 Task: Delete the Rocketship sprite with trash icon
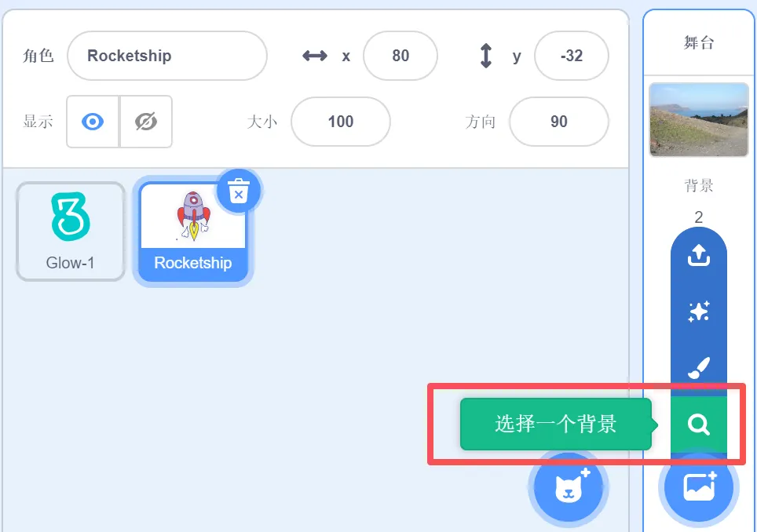click(239, 191)
